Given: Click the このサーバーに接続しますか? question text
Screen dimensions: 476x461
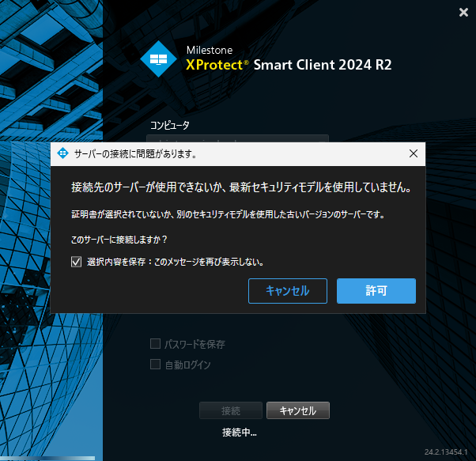Looking at the screenshot, I should 119,240.
